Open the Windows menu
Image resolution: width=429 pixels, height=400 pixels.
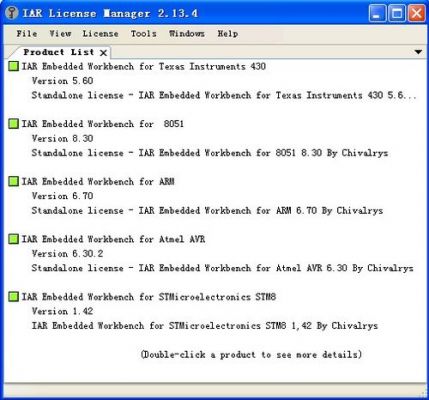coord(187,34)
